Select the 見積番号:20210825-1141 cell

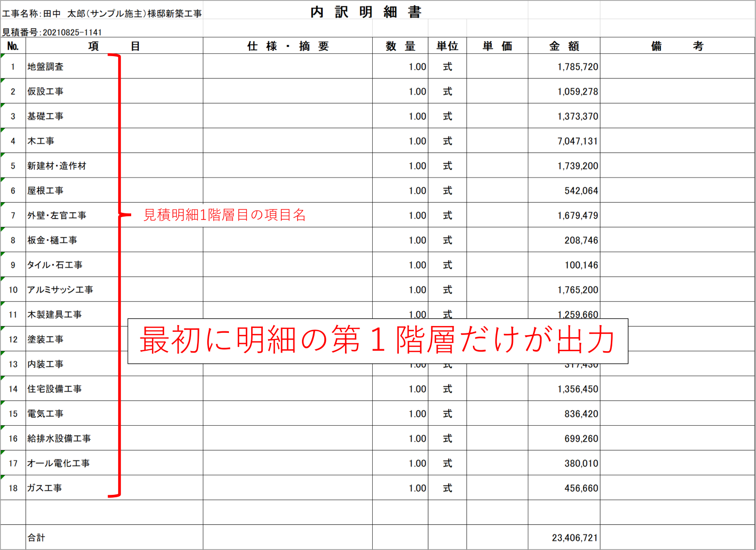coord(52,32)
